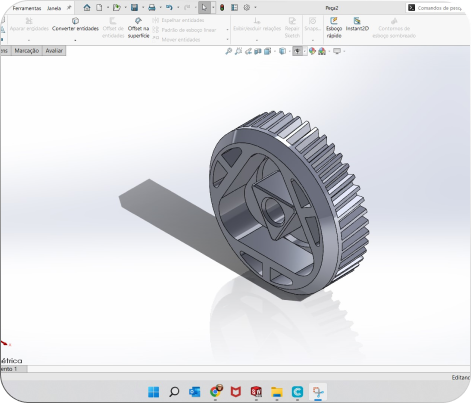Open the Ferramentas menu

[x=27, y=8]
